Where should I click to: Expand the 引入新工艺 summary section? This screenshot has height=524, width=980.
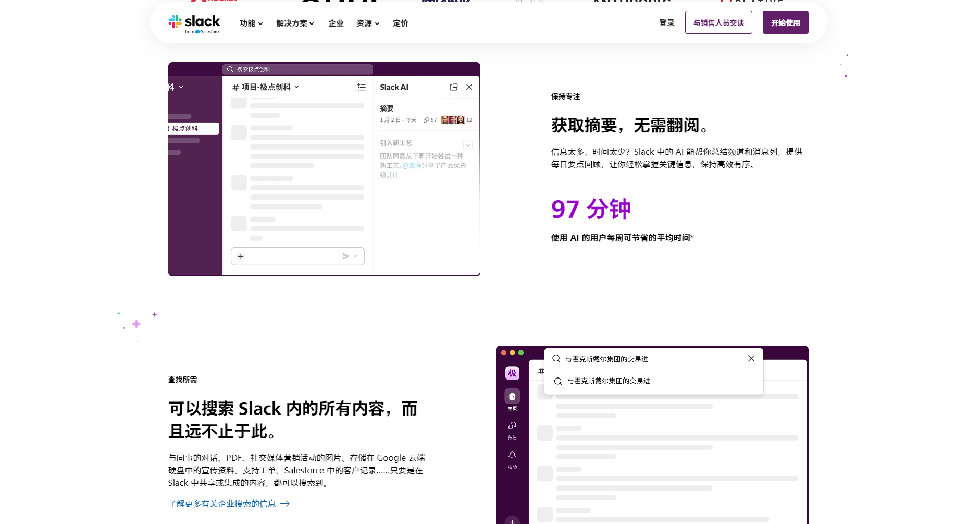[468, 145]
